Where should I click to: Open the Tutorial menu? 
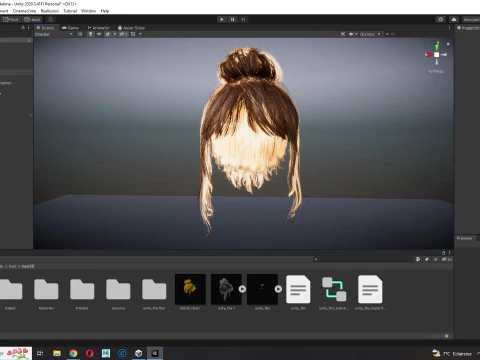point(70,11)
